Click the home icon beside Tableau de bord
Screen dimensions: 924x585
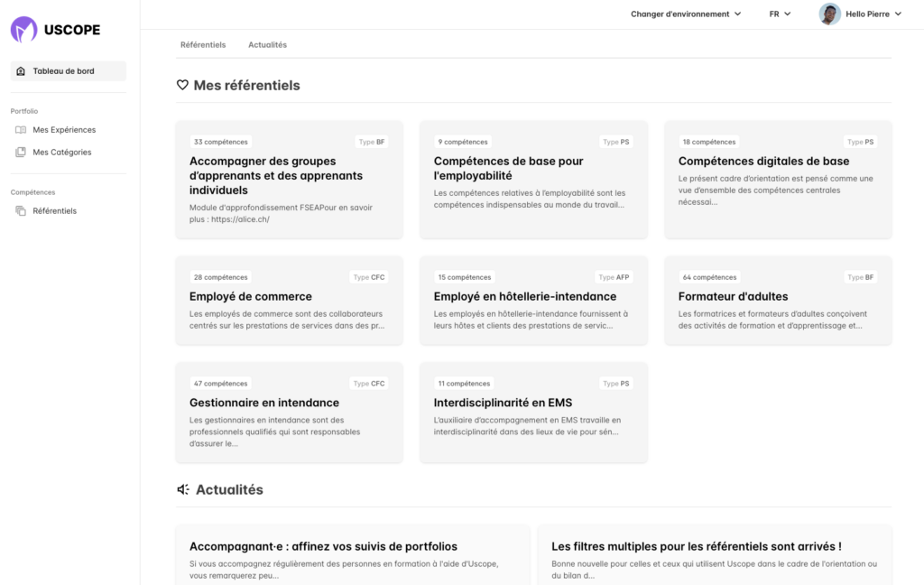[x=21, y=71]
